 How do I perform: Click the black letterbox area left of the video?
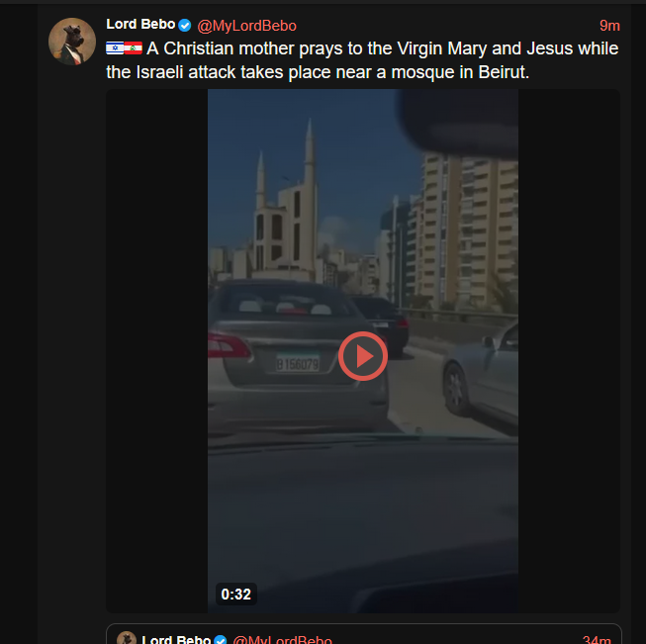[157, 350]
